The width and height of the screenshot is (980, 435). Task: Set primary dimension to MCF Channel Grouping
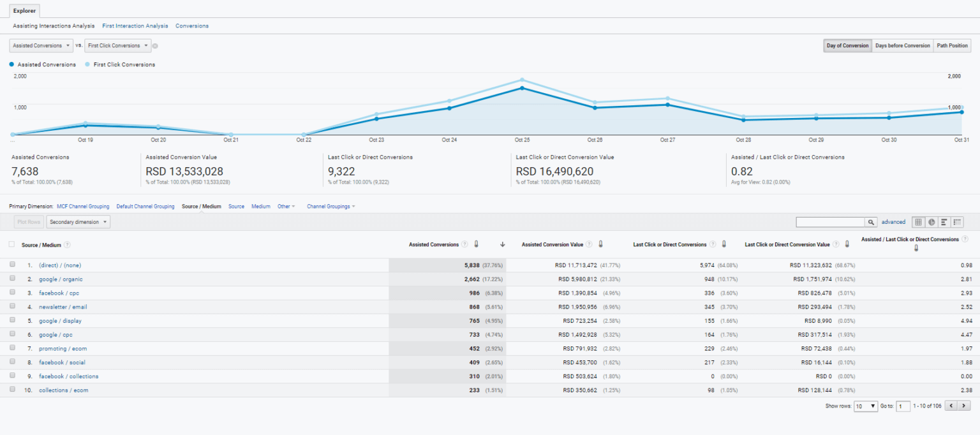(x=83, y=207)
